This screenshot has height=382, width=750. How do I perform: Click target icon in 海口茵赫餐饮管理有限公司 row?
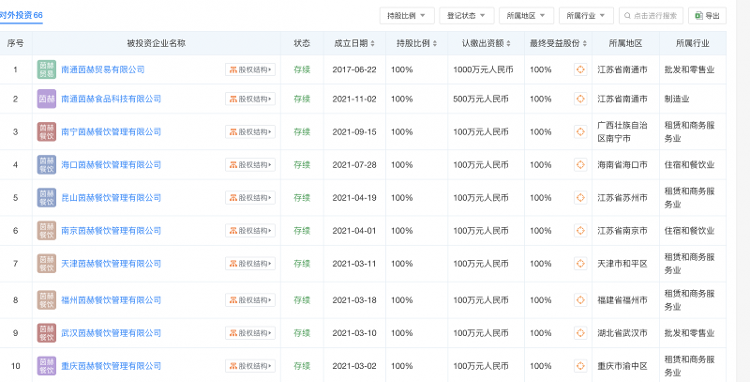(580, 165)
